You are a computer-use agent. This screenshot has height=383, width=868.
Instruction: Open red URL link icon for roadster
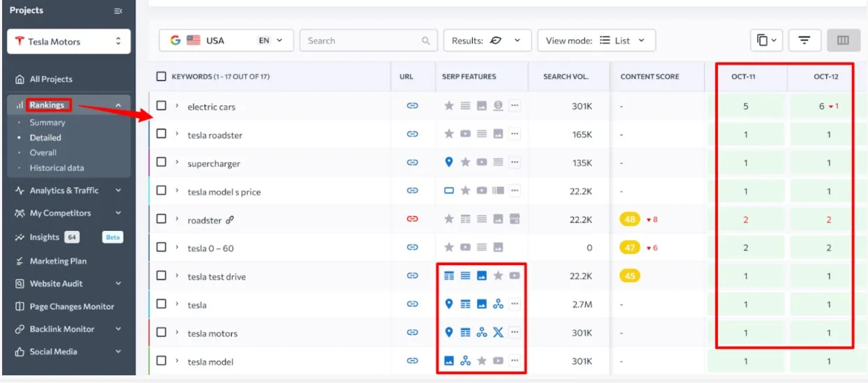[412, 219]
